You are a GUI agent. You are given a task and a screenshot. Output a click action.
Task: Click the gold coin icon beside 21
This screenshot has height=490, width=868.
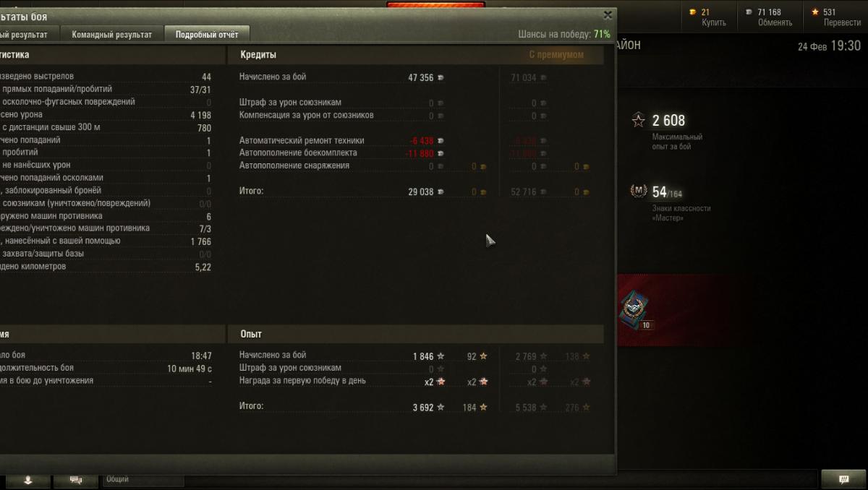point(692,12)
